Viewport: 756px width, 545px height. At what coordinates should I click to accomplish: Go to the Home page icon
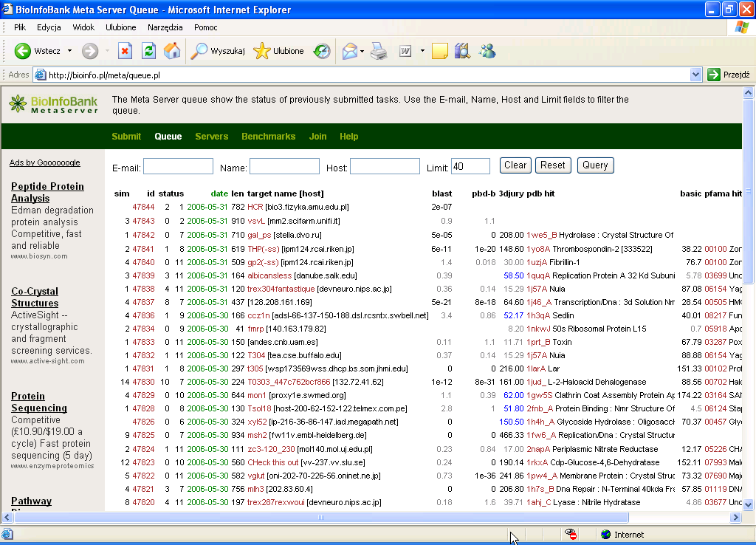click(171, 51)
